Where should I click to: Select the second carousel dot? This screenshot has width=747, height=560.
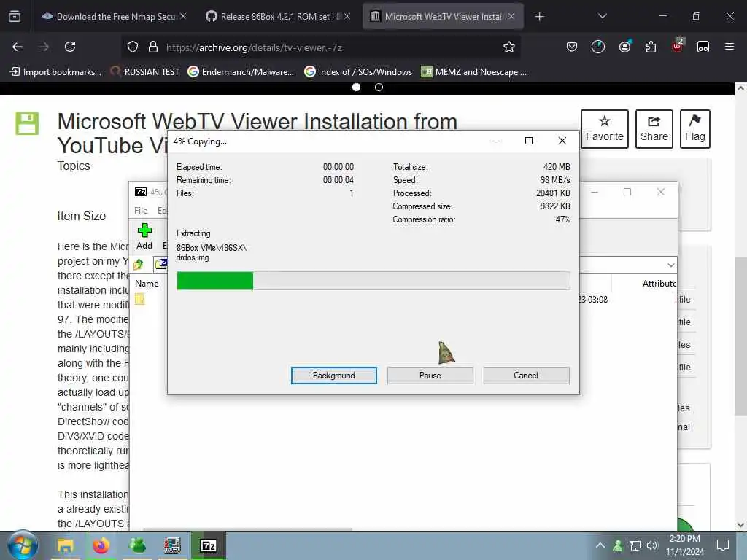tap(379, 87)
